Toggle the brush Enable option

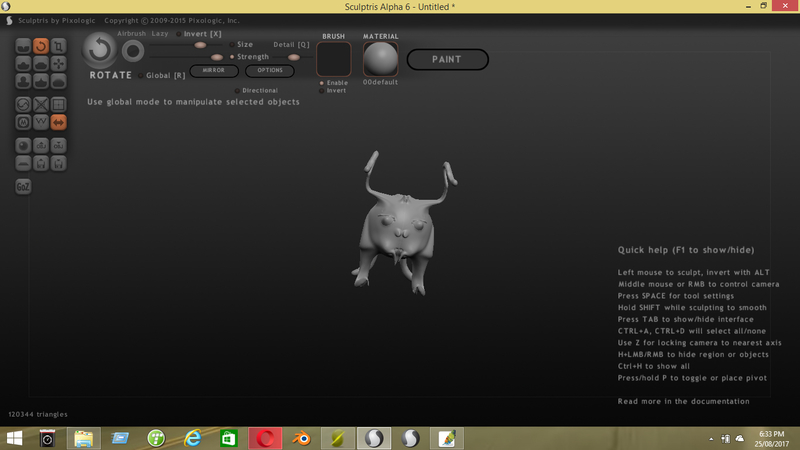334,83
